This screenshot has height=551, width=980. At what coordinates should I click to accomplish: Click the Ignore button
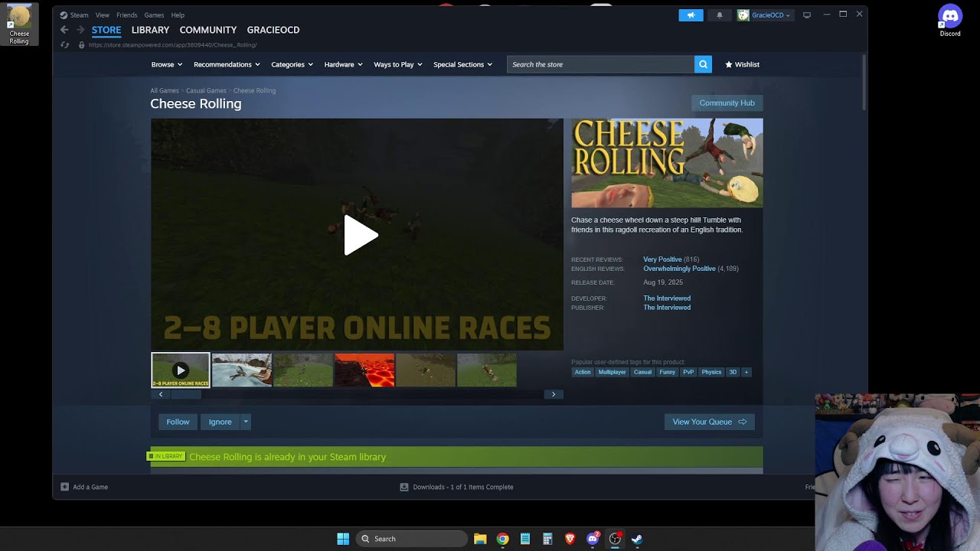[x=220, y=422]
